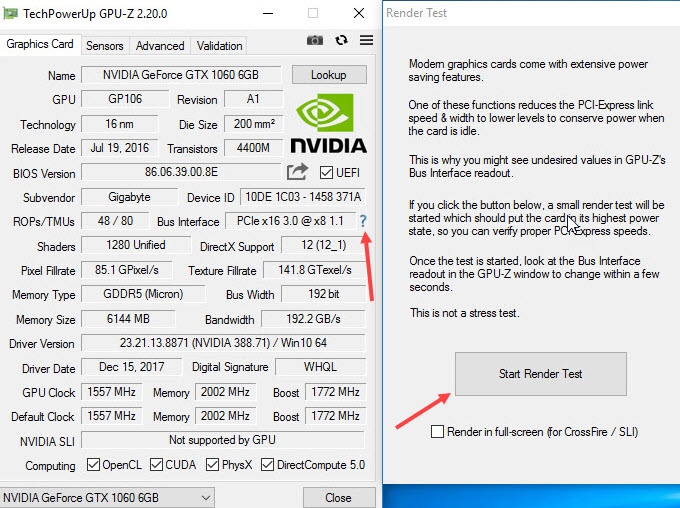680x508 pixels.
Task: Click the Lookup button
Action: click(x=329, y=75)
